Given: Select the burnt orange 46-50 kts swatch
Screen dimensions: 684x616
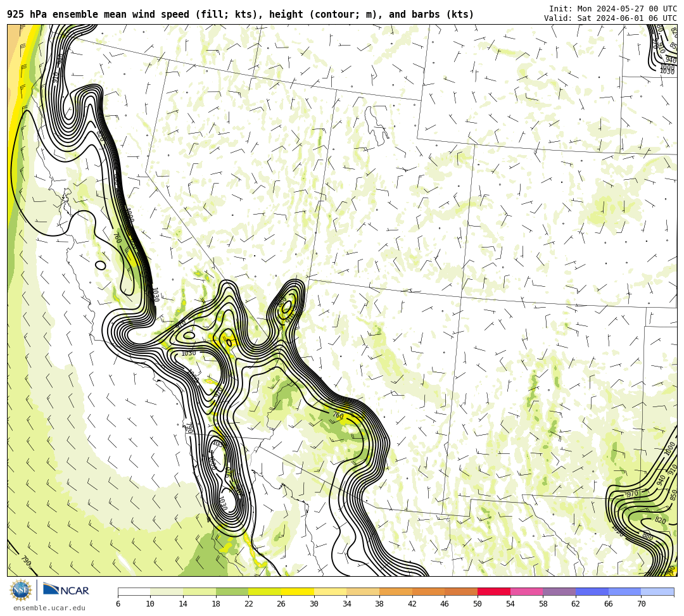Looking at the screenshot, I should coord(461,592).
